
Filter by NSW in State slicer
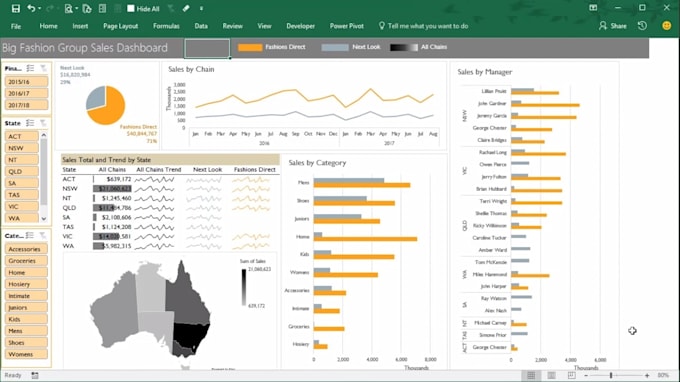point(22,148)
